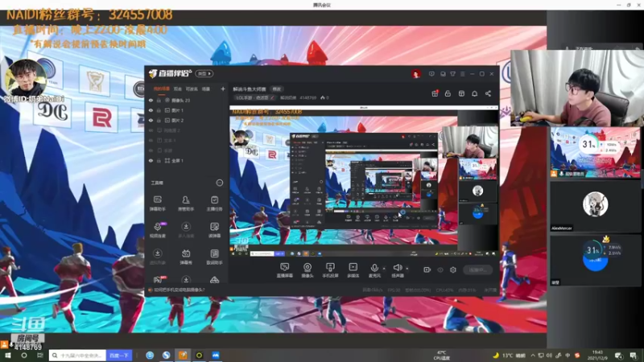The height and width of the screenshot is (362, 644).
Task: Toggle the lock on 图片 1 source
Action: point(159,110)
